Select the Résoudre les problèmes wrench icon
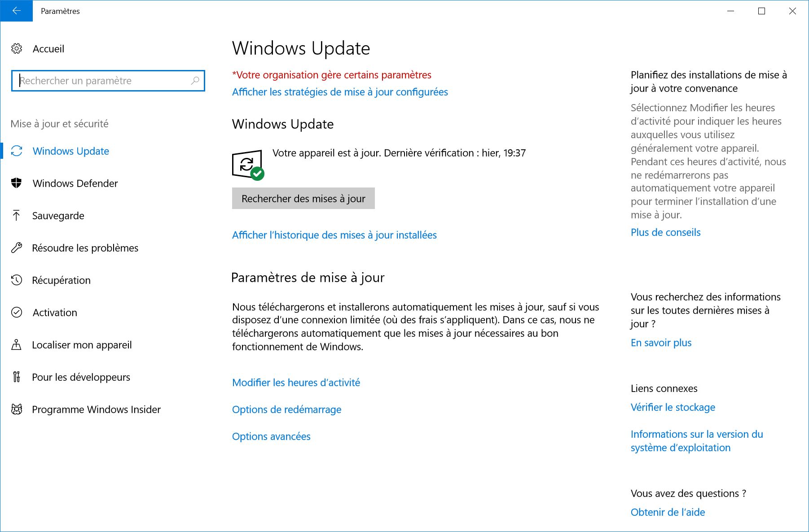Viewport: 809px width, 532px height. click(17, 248)
